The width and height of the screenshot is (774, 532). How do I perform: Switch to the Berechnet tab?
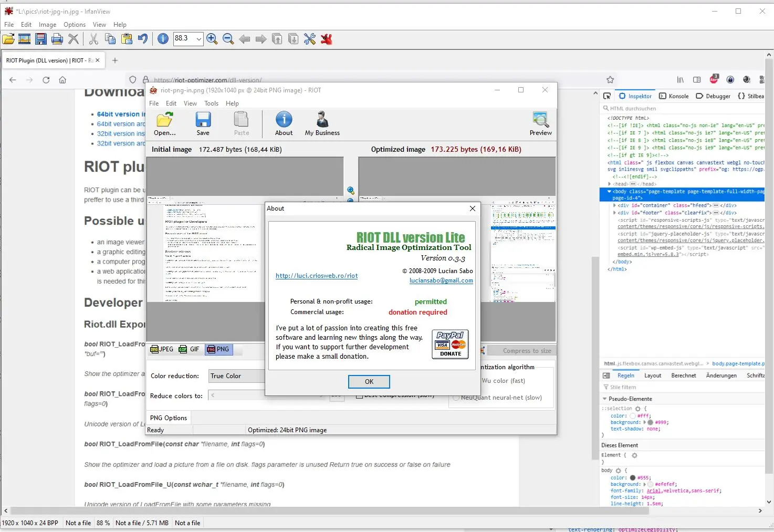point(684,375)
